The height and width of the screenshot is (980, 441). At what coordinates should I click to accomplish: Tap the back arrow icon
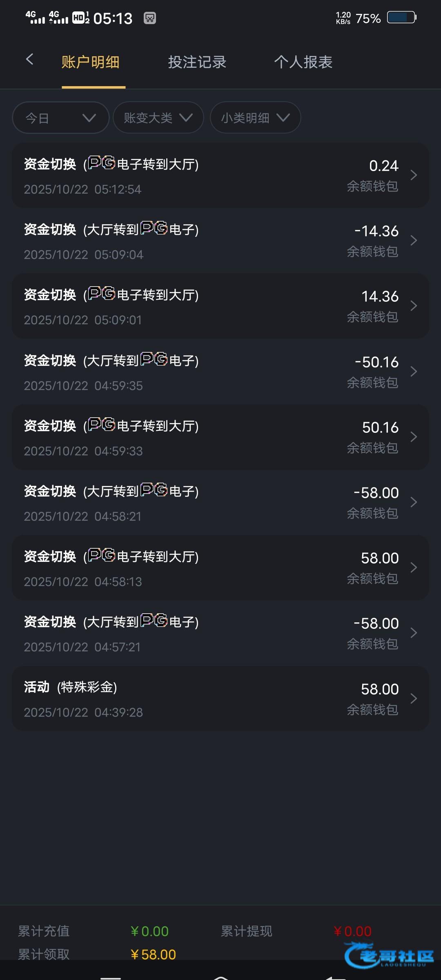point(29,60)
